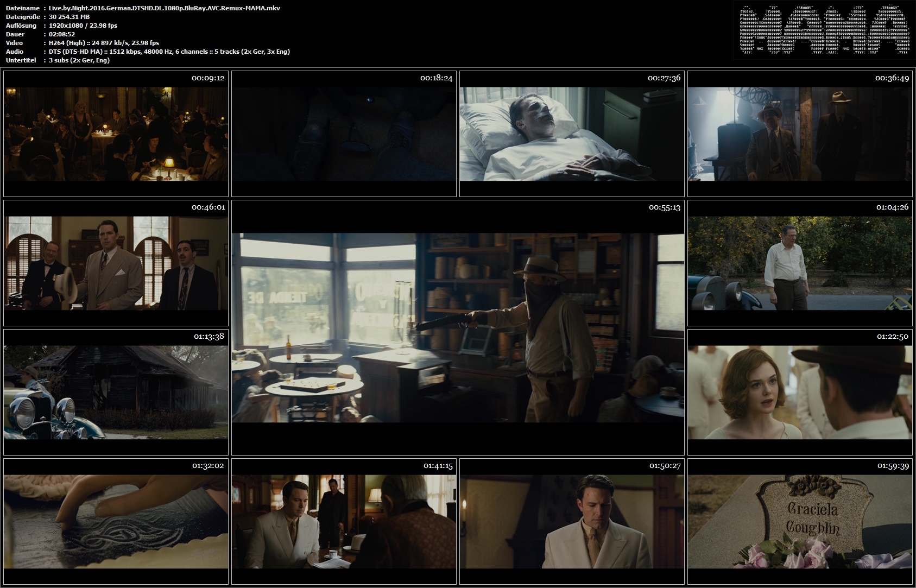Select the file size 30 254.31 MB

[70, 17]
